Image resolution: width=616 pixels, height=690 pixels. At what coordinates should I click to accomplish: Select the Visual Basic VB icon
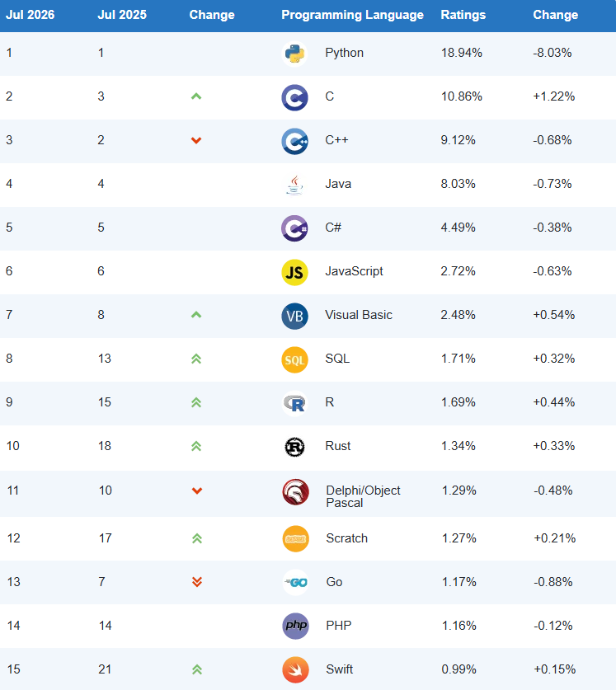pyautogui.click(x=294, y=316)
